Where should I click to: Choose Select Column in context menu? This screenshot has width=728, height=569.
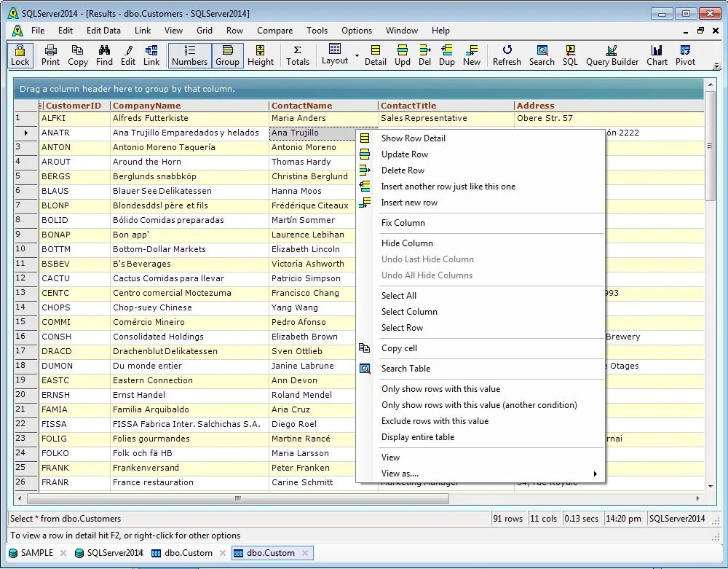point(480,312)
